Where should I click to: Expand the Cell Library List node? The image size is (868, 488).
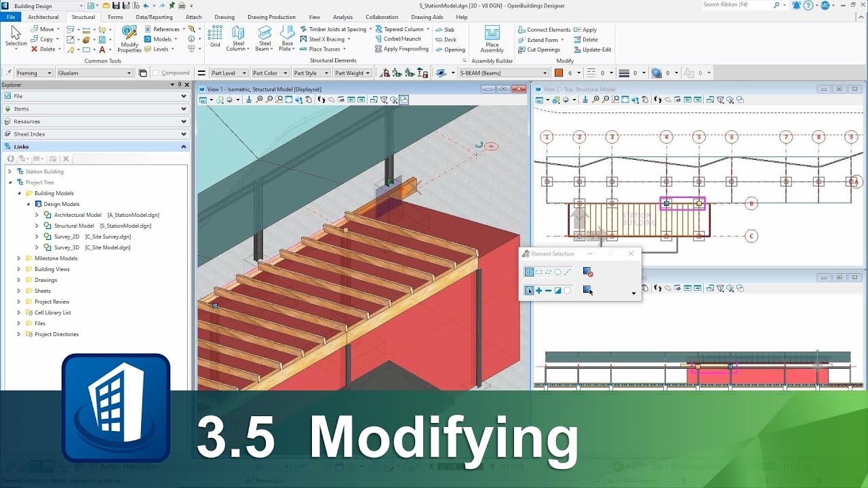pos(19,312)
